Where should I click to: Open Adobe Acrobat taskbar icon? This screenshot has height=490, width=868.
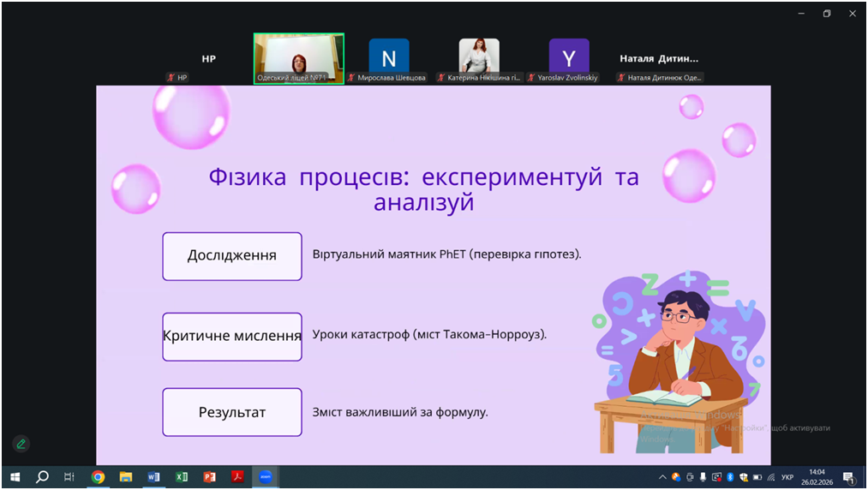(237, 477)
